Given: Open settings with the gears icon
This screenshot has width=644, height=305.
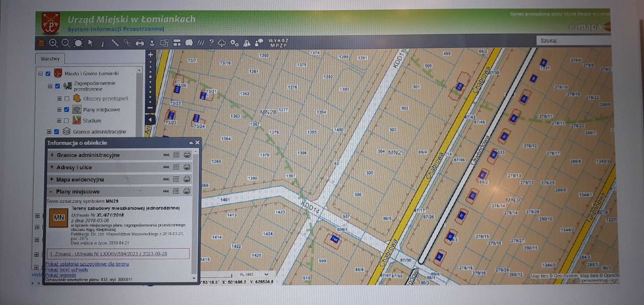Looking at the screenshot, I should (x=234, y=43).
